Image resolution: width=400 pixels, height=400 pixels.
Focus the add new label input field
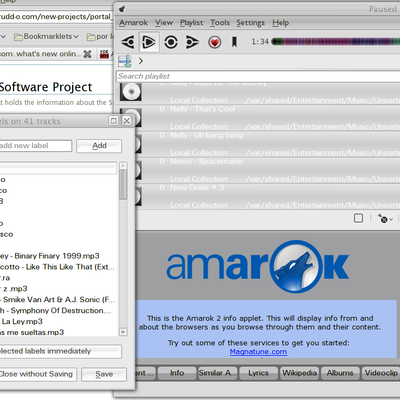35,146
